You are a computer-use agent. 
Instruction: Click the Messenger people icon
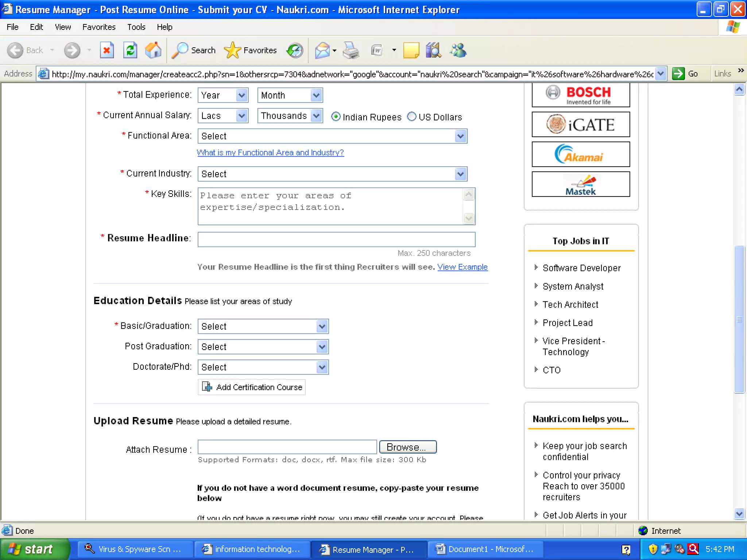click(x=458, y=50)
